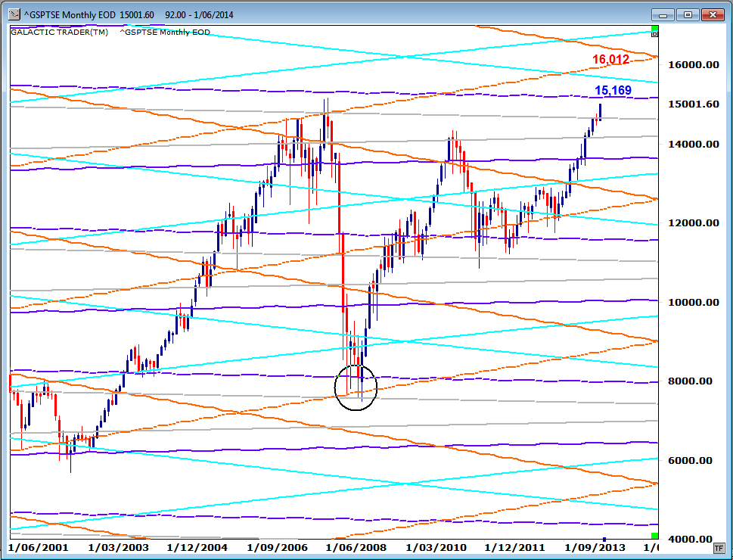Click the green square at chart's top-right corner
Screen dimensions: 733x560
point(654,29)
